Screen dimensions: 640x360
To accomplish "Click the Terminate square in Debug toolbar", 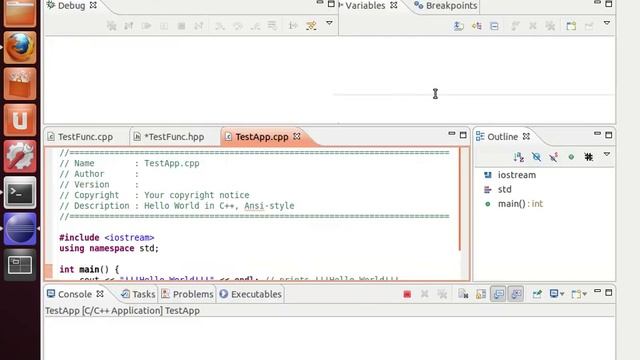I will tap(182, 26).
